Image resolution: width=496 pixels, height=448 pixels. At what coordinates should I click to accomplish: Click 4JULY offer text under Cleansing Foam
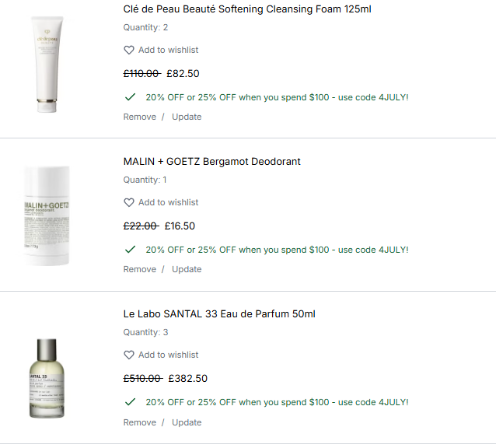[x=277, y=97]
